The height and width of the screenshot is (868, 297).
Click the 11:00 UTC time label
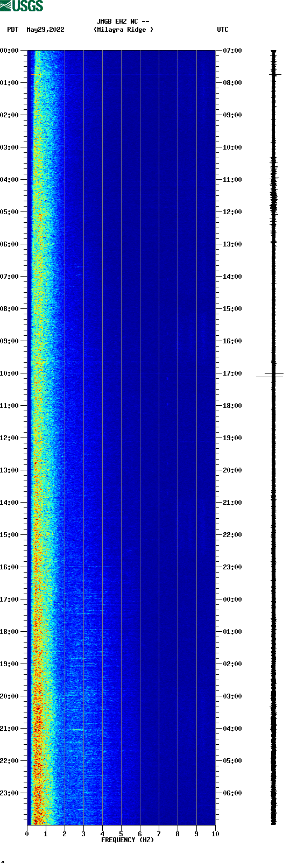click(232, 180)
